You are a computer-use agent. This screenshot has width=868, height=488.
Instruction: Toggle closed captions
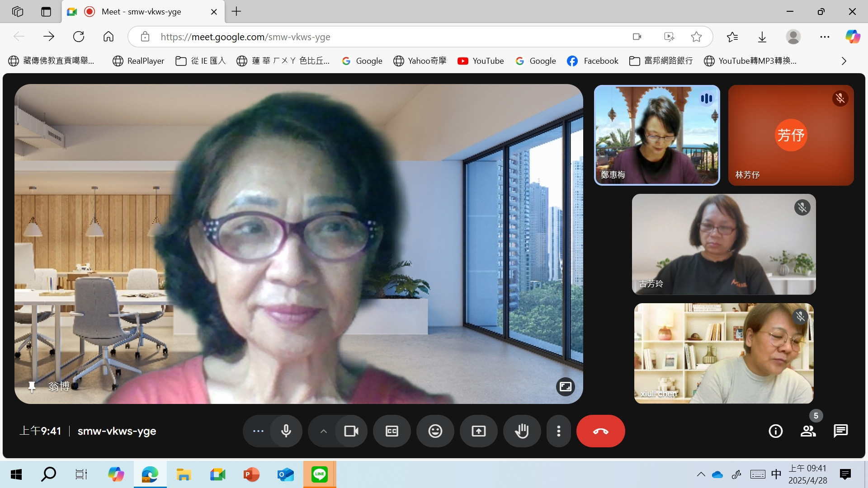(392, 431)
